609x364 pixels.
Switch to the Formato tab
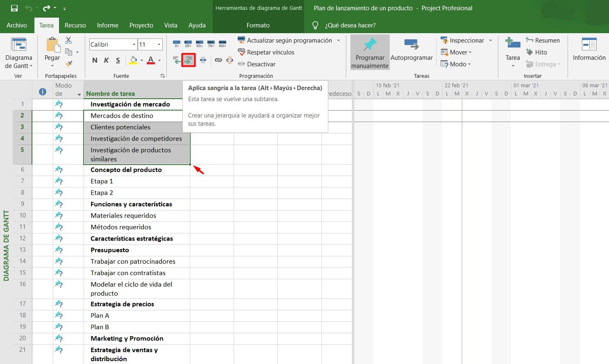pos(258,25)
